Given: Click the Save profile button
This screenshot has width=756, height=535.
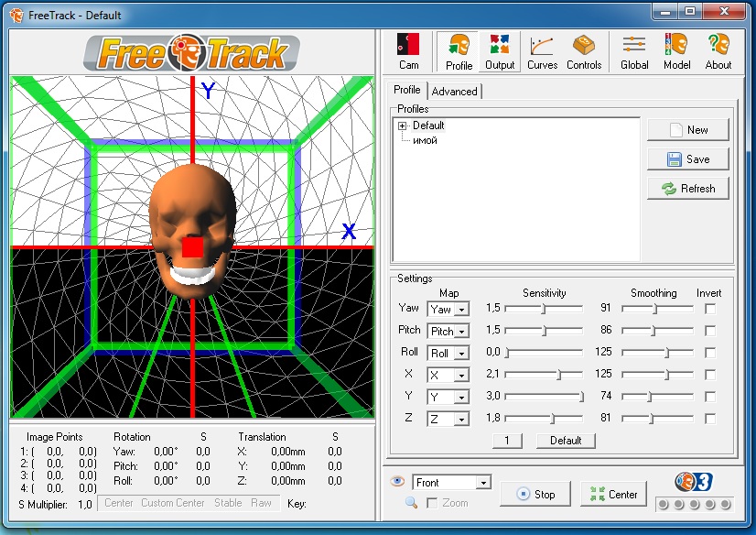Looking at the screenshot, I should [688, 159].
